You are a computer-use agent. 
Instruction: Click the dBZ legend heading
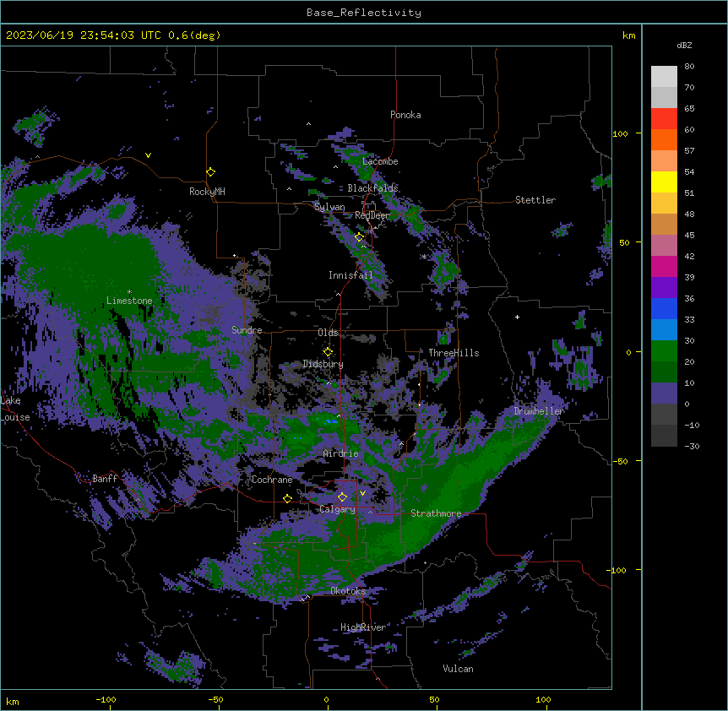point(684,46)
